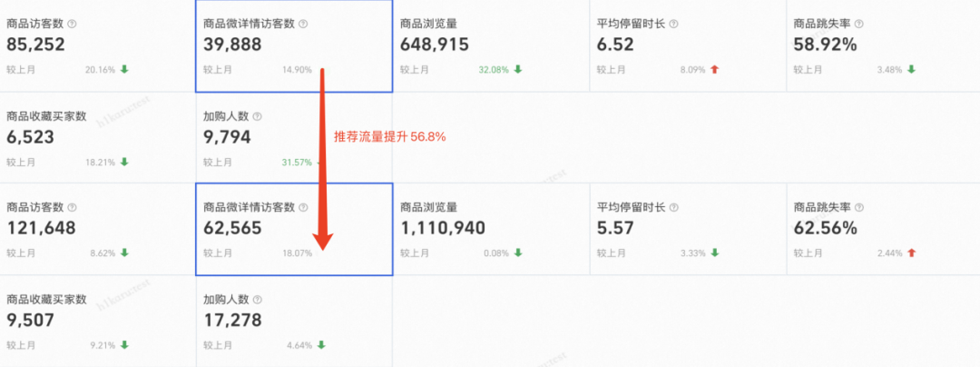
Task: Select the 62,565 micro-detail visitors value
Action: click(232, 228)
